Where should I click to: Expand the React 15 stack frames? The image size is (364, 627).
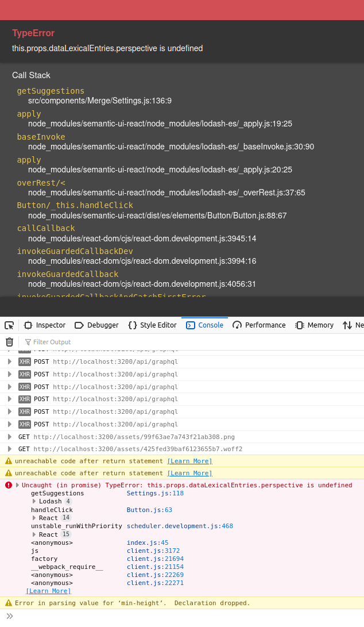click(34, 534)
